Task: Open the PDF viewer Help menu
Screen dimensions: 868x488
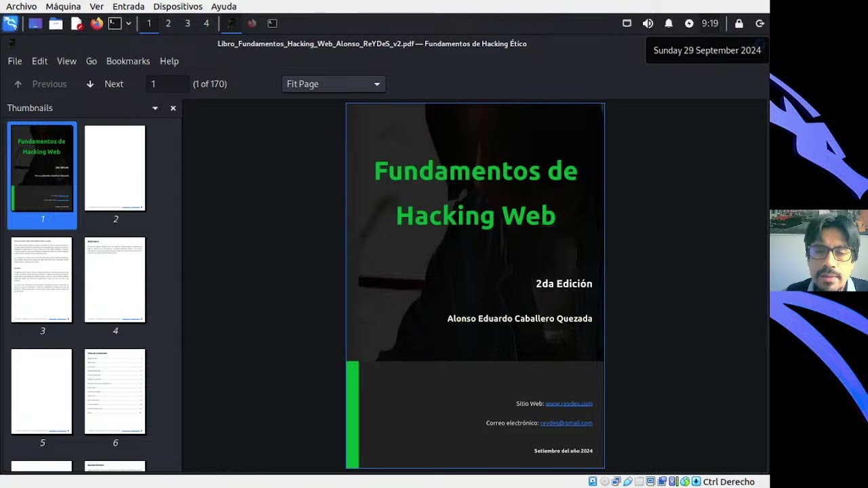Action: click(x=170, y=61)
